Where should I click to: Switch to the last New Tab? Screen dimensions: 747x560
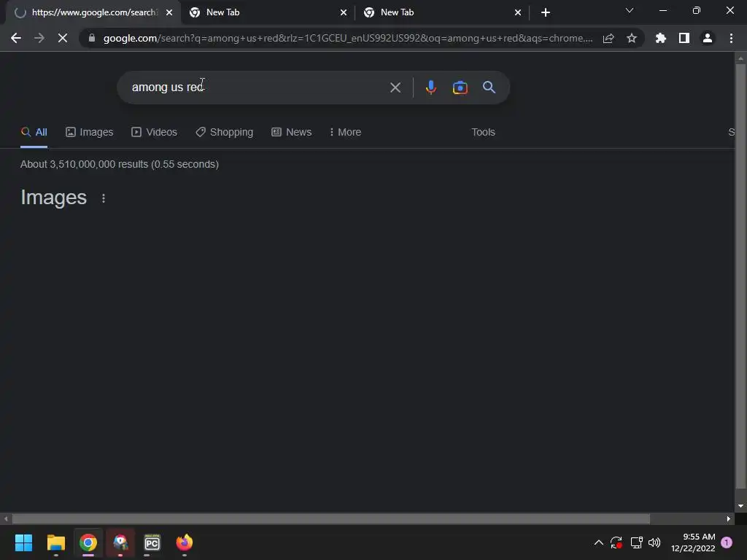pos(441,12)
